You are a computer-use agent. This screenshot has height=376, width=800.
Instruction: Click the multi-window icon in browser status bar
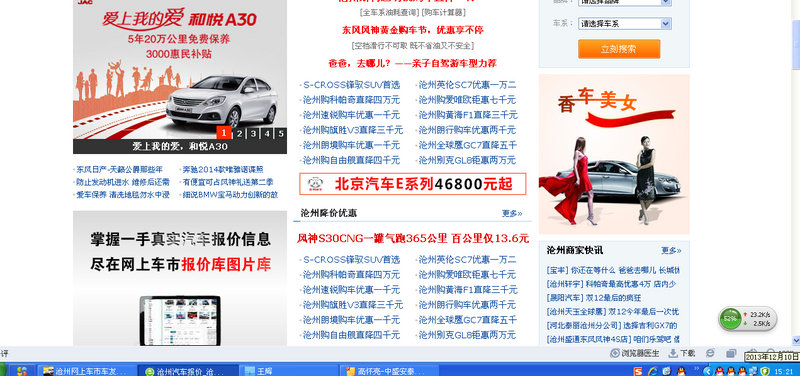click(x=731, y=353)
